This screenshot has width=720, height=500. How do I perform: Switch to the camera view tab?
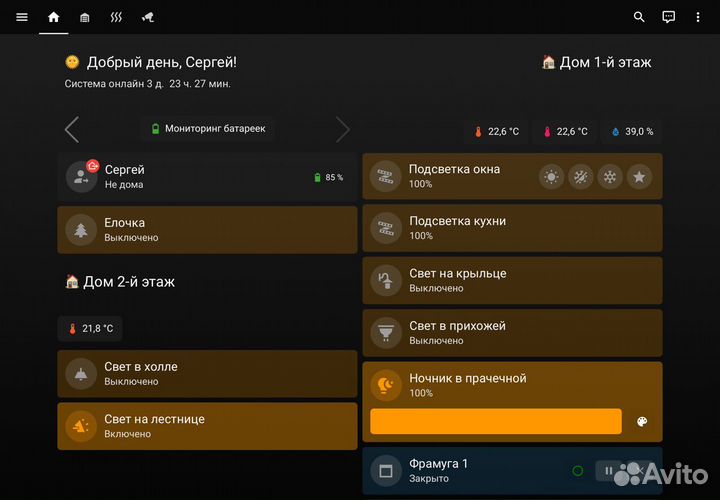(147, 17)
